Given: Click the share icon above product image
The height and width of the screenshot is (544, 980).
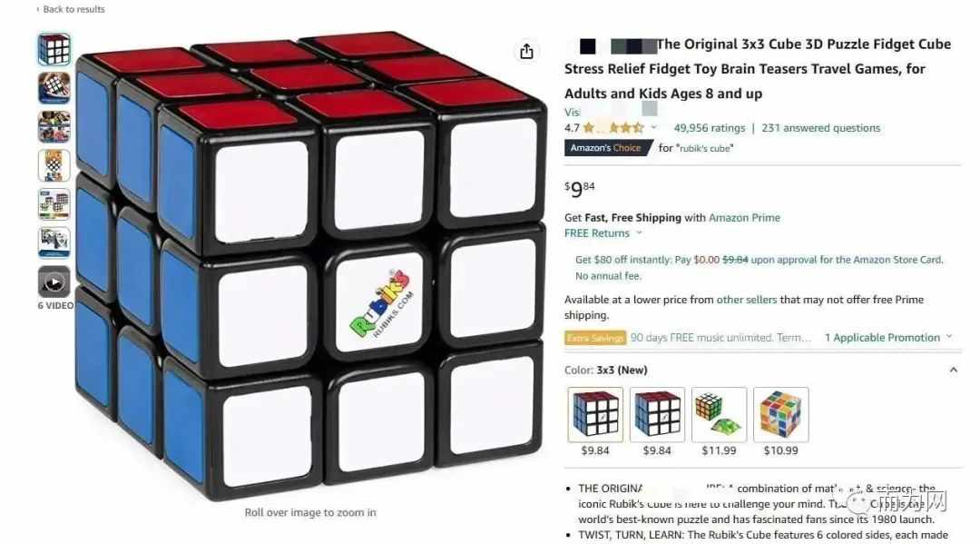Looking at the screenshot, I should coord(526,51).
